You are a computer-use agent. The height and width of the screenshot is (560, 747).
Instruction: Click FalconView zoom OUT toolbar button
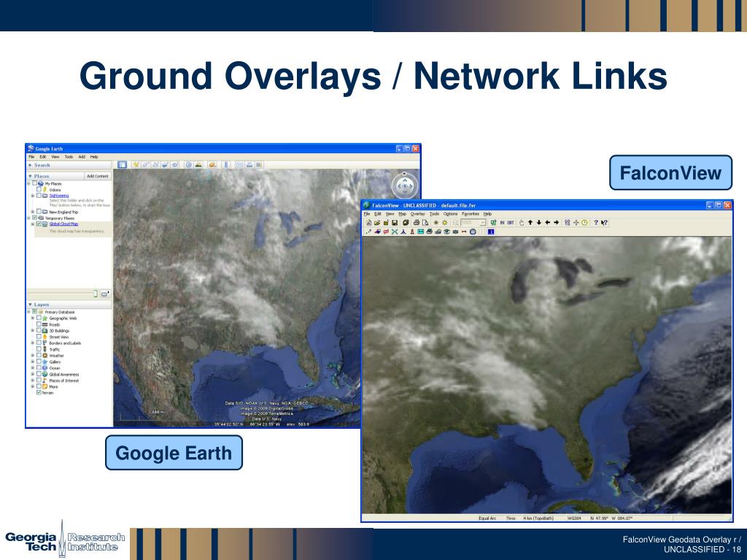(x=511, y=222)
